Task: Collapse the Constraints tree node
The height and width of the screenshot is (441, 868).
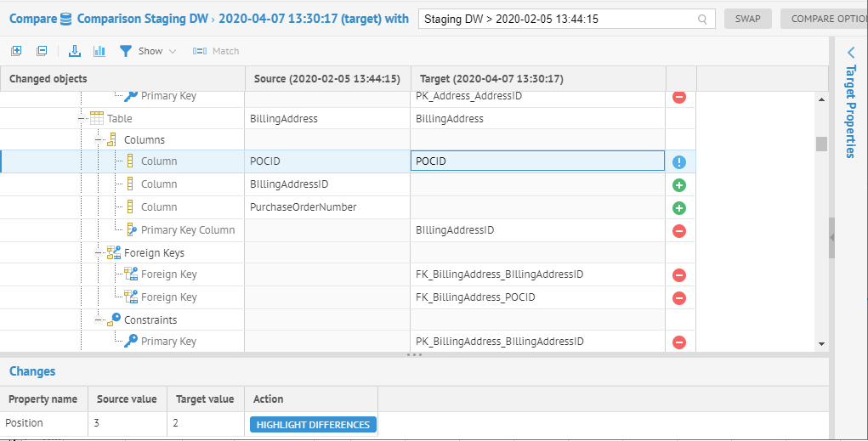Action: [99, 319]
